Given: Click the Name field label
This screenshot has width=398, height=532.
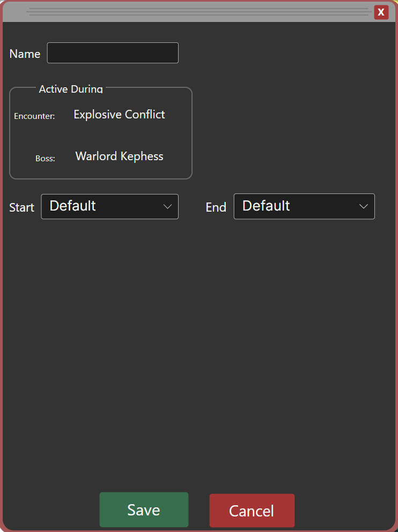Looking at the screenshot, I should click(25, 54).
